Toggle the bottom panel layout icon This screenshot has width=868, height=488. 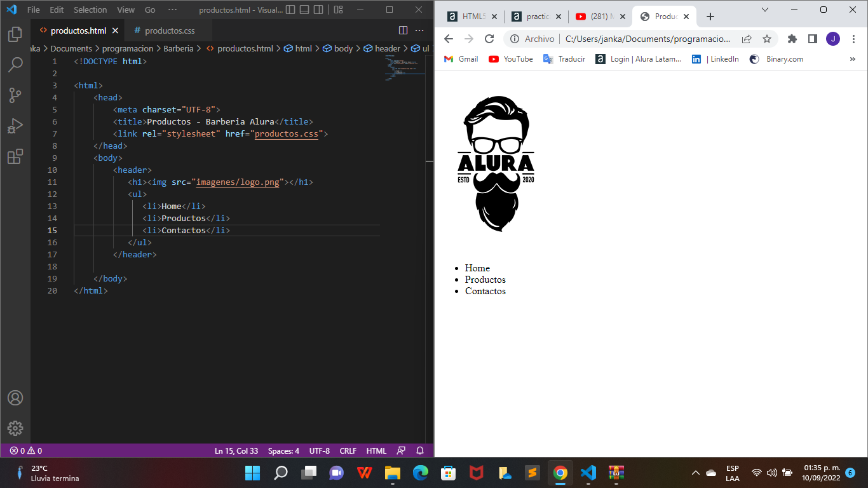(305, 10)
